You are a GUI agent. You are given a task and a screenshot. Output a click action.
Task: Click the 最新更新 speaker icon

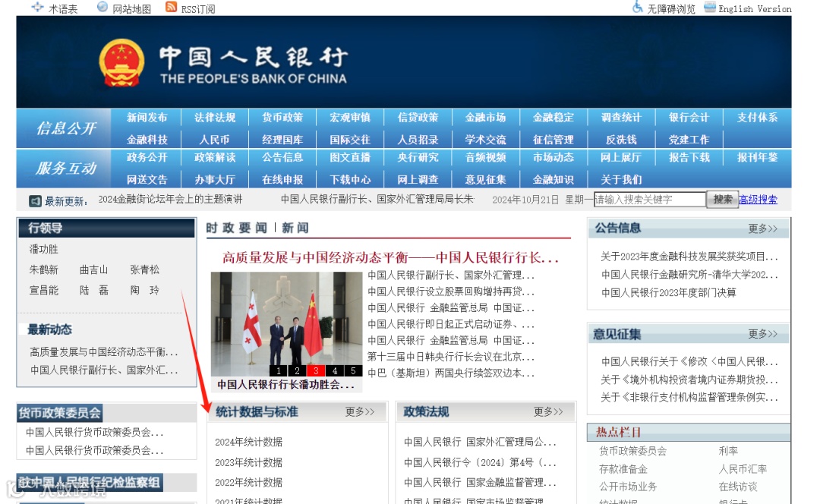(x=35, y=200)
